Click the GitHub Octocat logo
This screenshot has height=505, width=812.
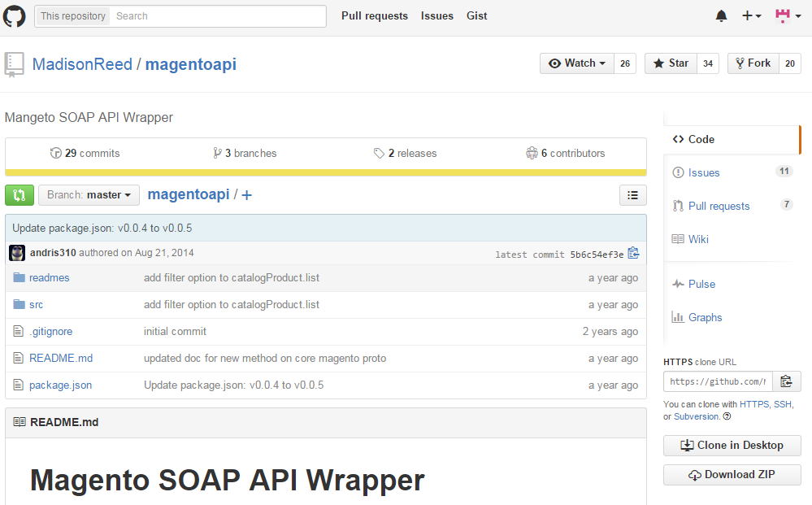tap(15, 15)
